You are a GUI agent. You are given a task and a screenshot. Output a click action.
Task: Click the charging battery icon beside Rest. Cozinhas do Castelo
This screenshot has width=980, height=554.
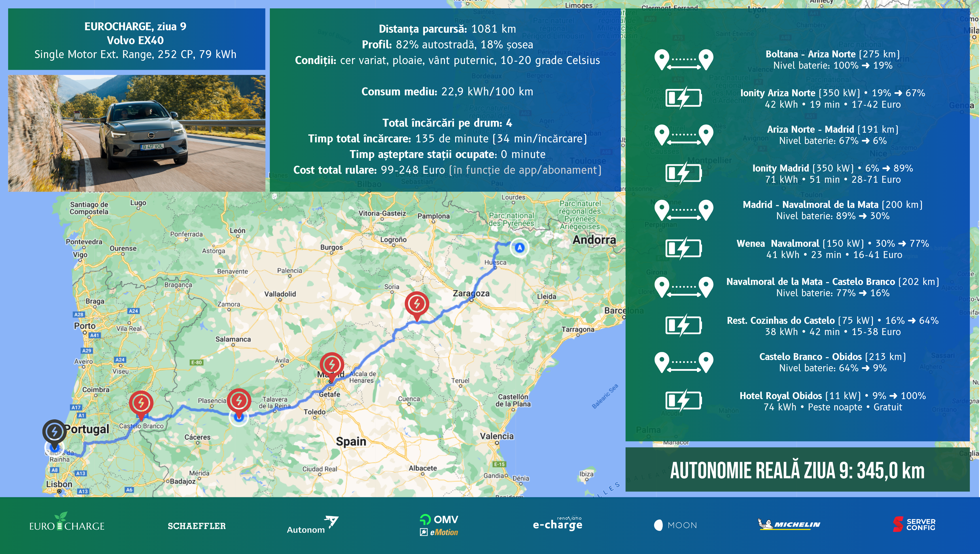coord(683,325)
